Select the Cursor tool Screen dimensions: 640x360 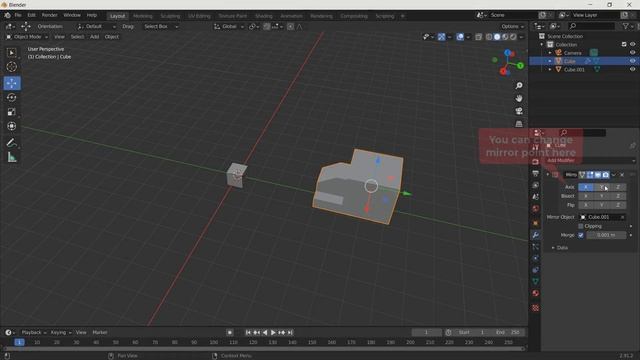point(12,67)
